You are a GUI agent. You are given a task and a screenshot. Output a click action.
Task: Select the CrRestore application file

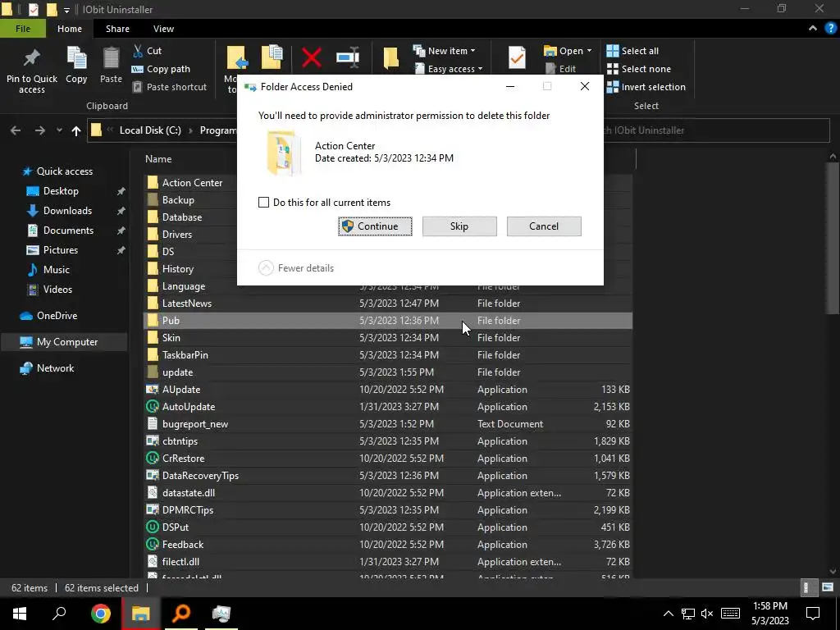(x=388, y=458)
